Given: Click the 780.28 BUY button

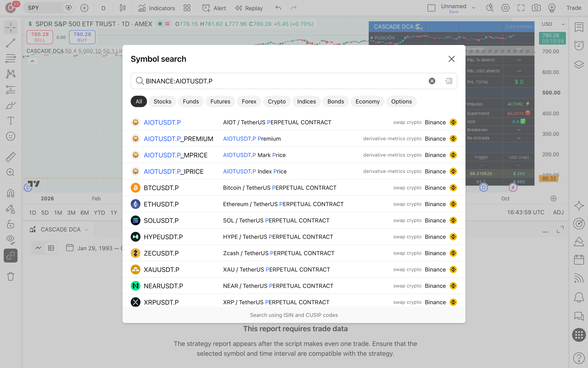Looking at the screenshot, I should 82,37.
